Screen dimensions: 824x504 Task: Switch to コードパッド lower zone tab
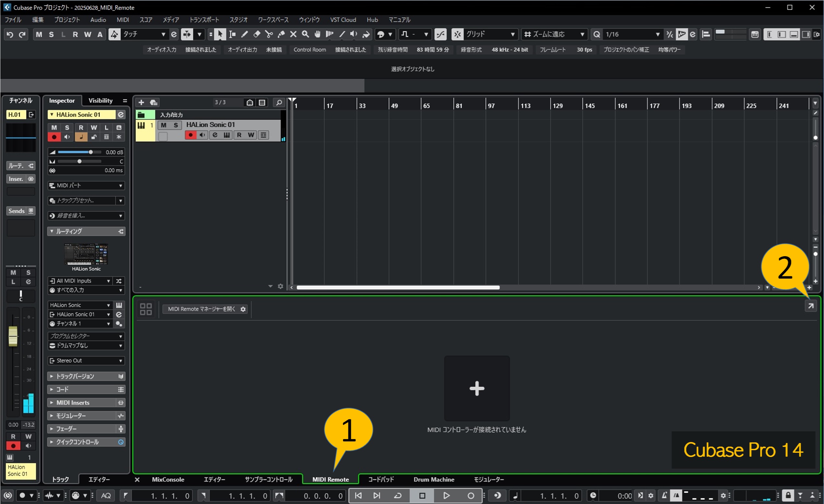coord(381,479)
